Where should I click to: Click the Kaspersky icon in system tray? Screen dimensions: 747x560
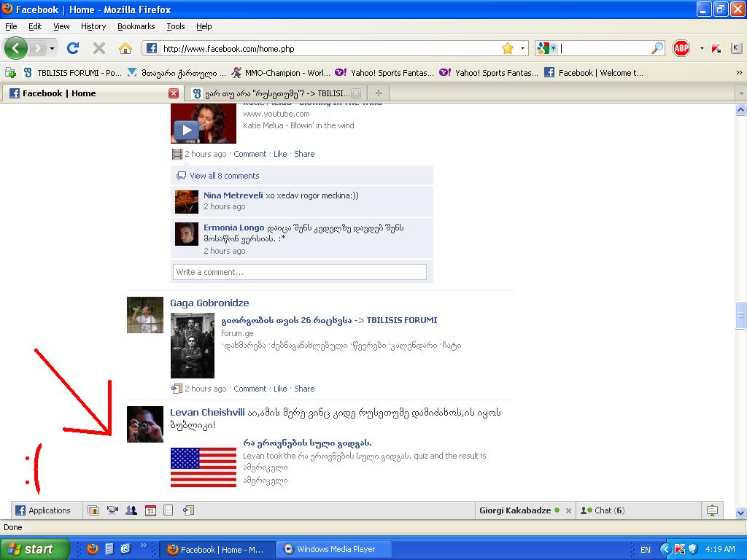coord(680,549)
